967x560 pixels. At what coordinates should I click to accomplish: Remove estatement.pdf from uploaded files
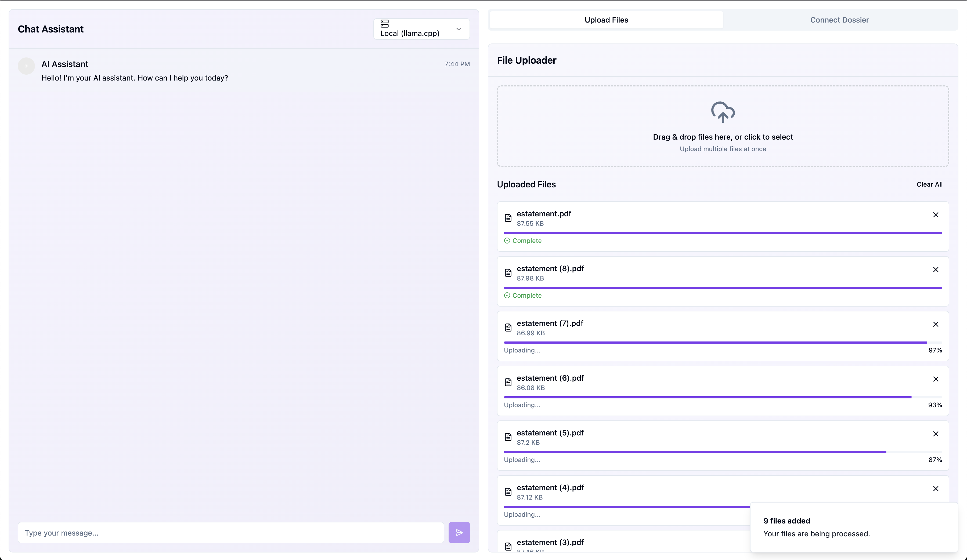point(936,215)
